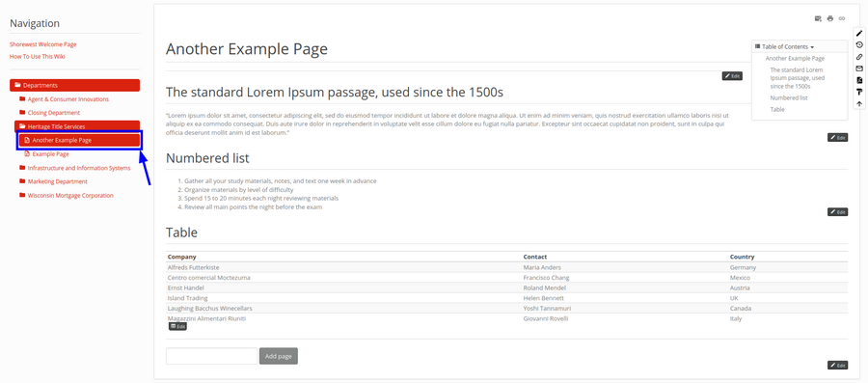Click the Navigation sidebar heading
The image size is (868, 383).
(35, 23)
